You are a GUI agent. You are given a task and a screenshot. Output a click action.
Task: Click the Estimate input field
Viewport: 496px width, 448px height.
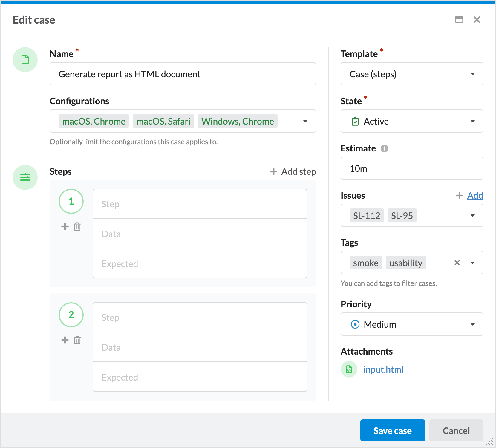412,168
